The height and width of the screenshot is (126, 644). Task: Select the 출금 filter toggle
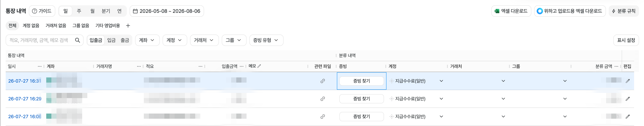125,40
